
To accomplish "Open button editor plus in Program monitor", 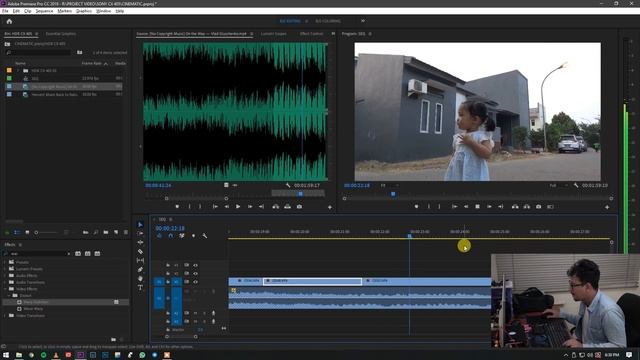I will point(607,207).
